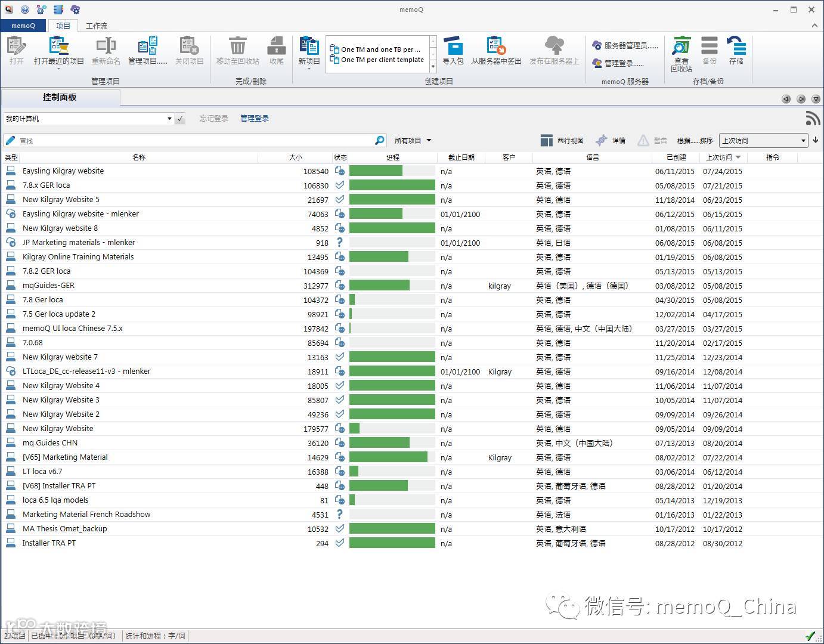Screen dimensions: 824x644
Task: Select the loca 6.5 lqa models project
Action: pyautogui.click(x=55, y=500)
